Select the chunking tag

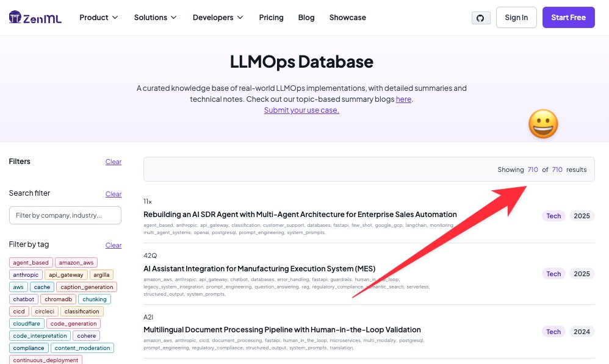point(95,299)
